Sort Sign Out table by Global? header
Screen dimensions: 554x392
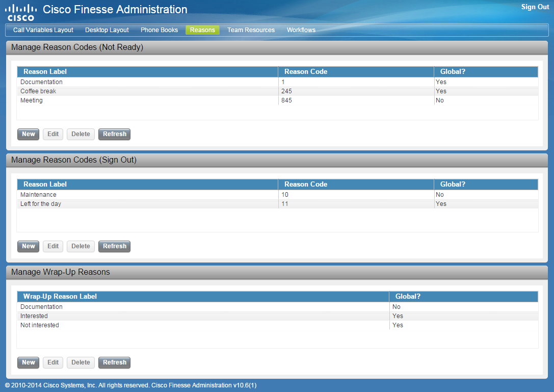tap(486, 185)
